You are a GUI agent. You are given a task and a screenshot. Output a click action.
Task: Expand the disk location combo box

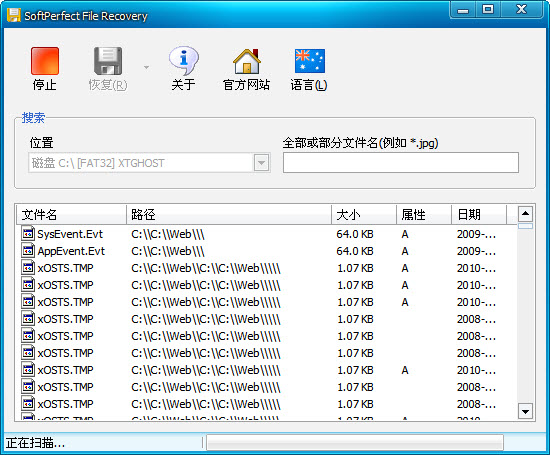[261, 163]
